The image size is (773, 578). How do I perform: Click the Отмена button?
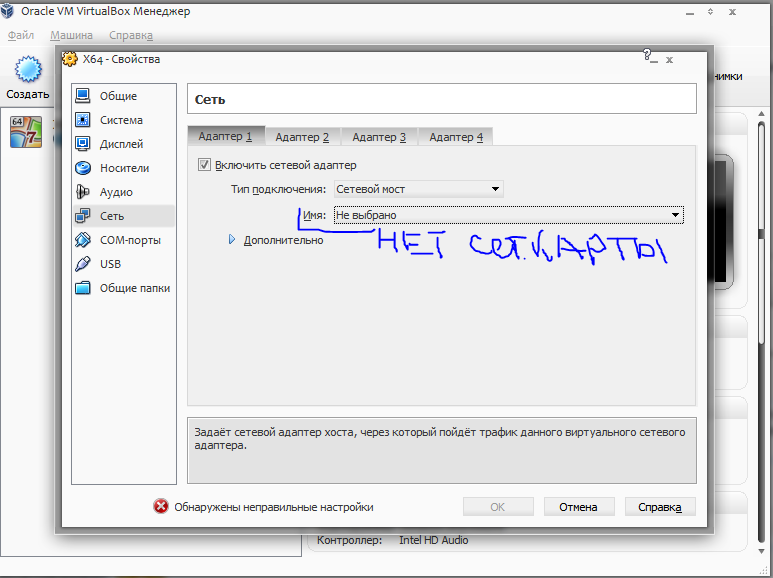coord(579,506)
